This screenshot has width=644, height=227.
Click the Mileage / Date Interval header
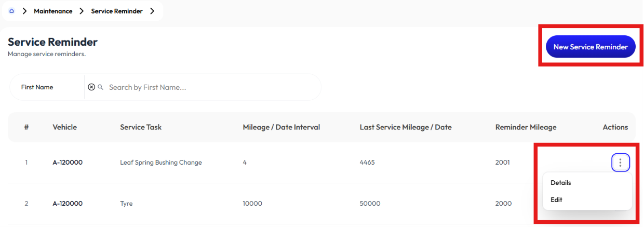pyautogui.click(x=281, y=127)
